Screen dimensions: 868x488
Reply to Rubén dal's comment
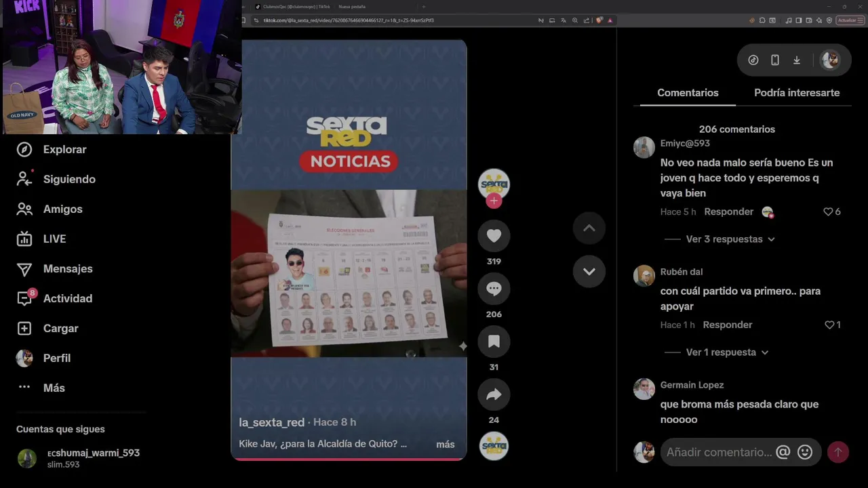point(727,325)
